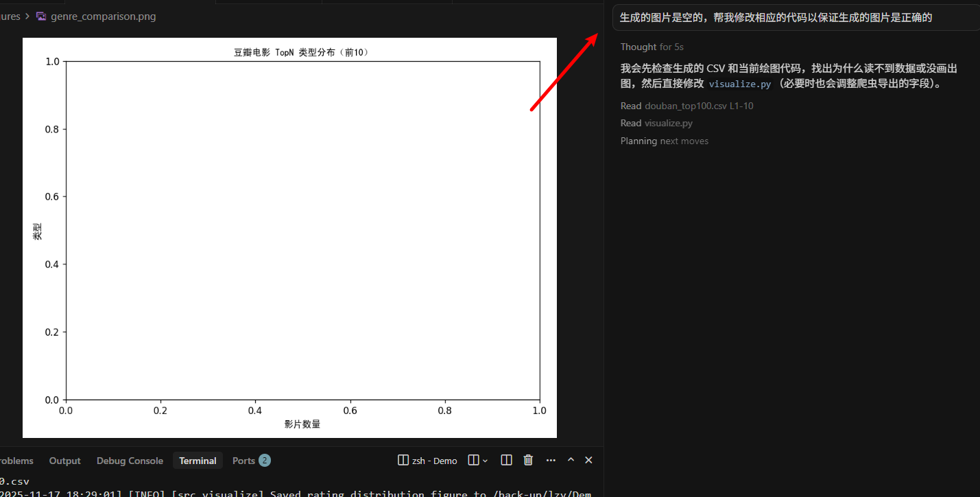This screenshot has height=497, width=980.
Task: Open the Ports tab showing badge 2
Action: pyautogui.click(x=251, y=461)
